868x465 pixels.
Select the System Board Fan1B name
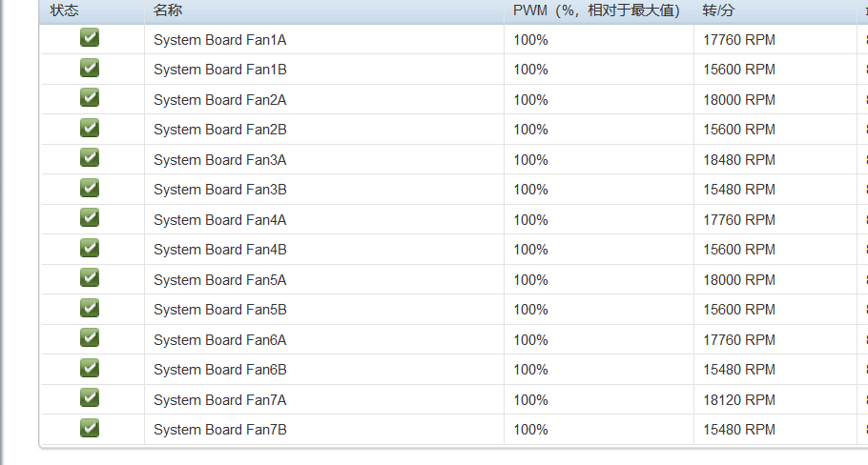[220, 70]
